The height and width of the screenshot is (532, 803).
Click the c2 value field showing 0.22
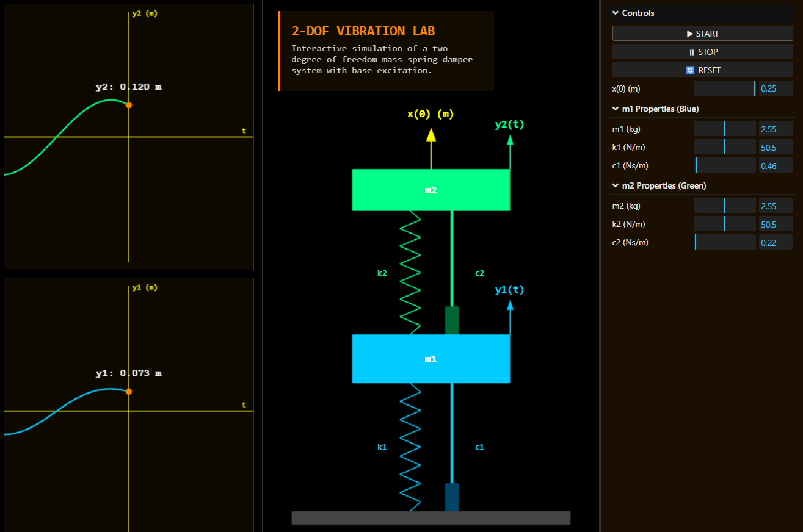coord(776,242)
